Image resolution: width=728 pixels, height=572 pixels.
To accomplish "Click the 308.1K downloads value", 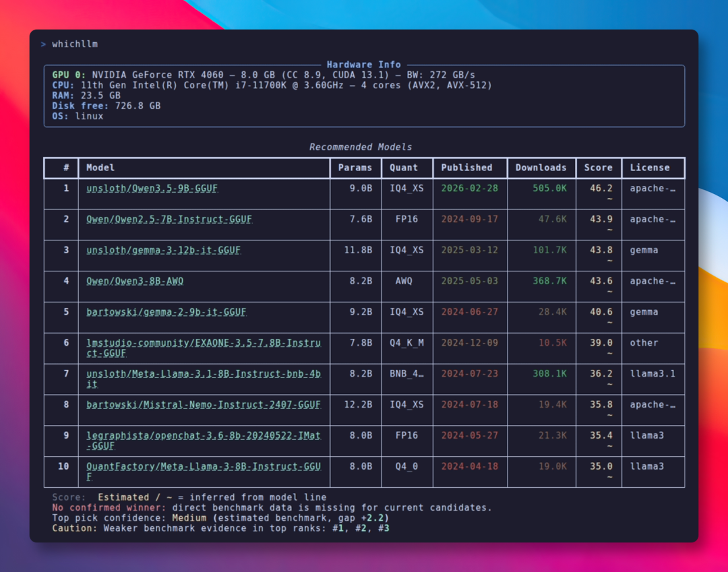I will pos(550,373).
